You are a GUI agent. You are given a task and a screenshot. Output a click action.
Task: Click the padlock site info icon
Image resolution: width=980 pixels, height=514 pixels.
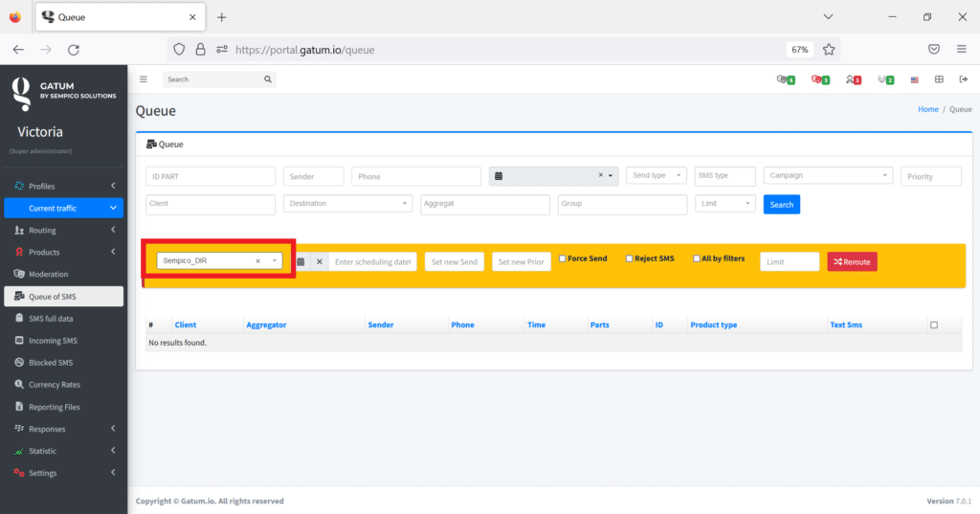coord(201,50)
